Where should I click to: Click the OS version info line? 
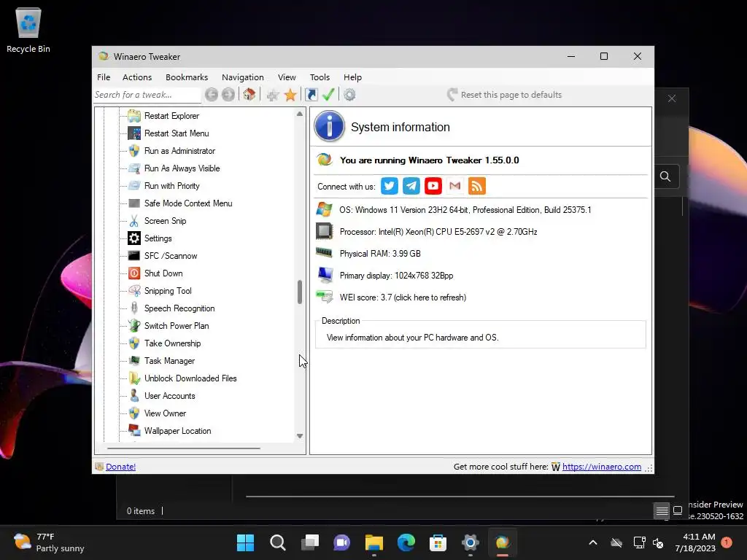pyautogui.click(x=465, y=210)
